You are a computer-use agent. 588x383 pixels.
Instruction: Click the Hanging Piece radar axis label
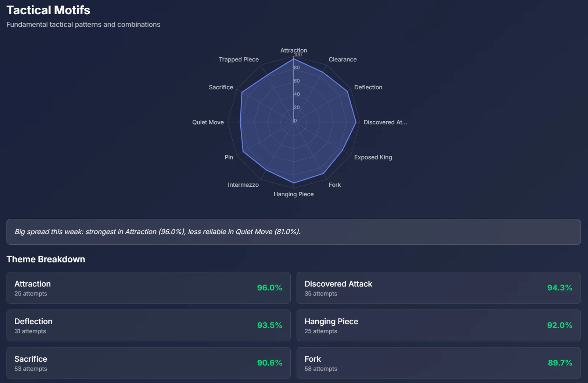coord(293,194)
